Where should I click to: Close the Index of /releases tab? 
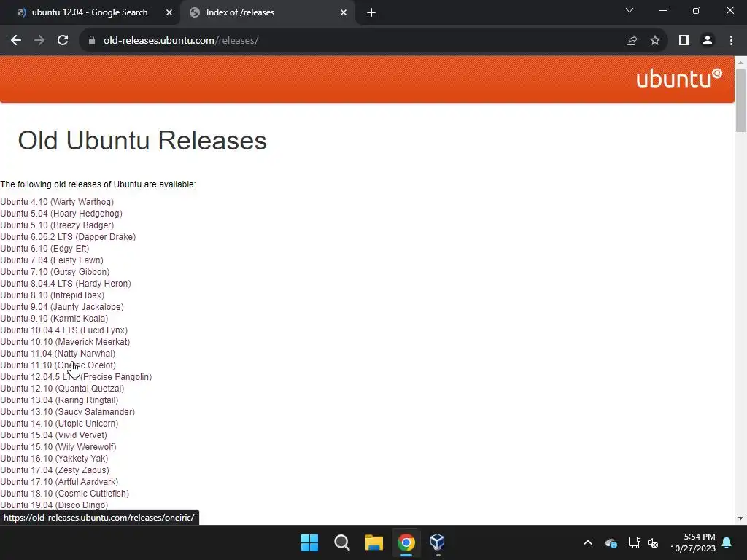(344, 12)
